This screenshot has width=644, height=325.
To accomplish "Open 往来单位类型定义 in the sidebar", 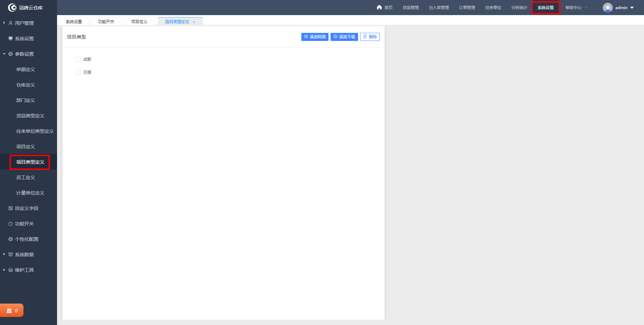I will point(35,131).
